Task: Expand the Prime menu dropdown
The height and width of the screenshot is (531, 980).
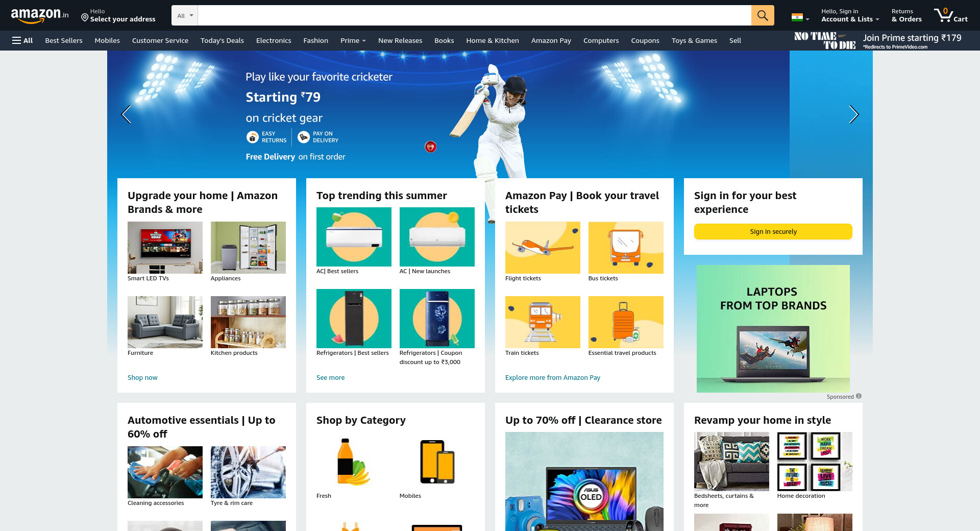Action: tap(353, 40)
